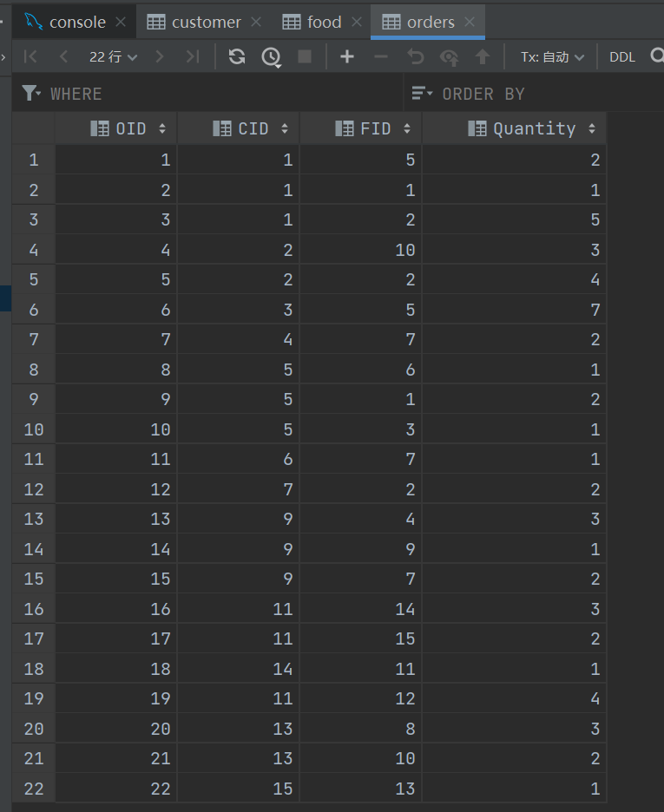664x812 pixels.
Task: Open the auto-refresh clock icon
Action: tap(272, 57)
